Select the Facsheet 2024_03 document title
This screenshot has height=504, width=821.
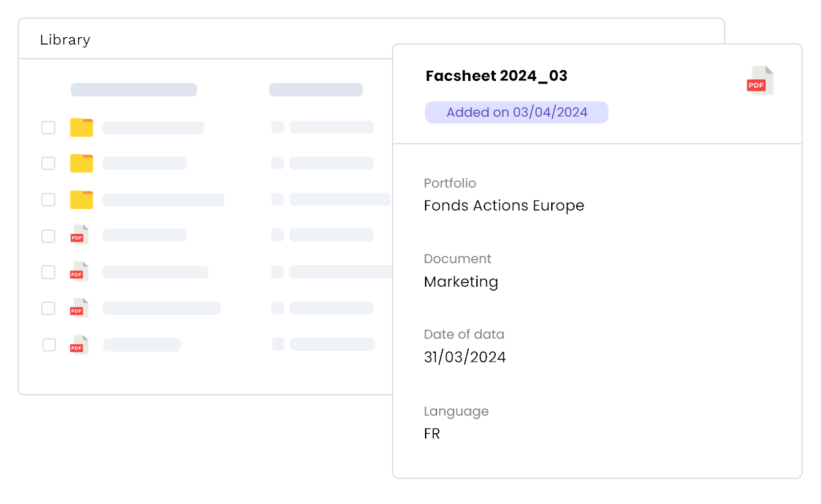point(497,76)
